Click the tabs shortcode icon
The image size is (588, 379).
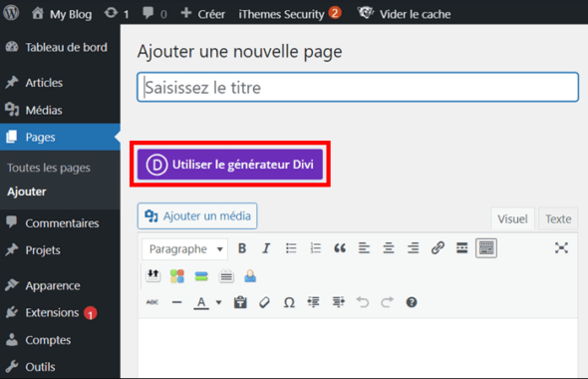click(226, 276)
